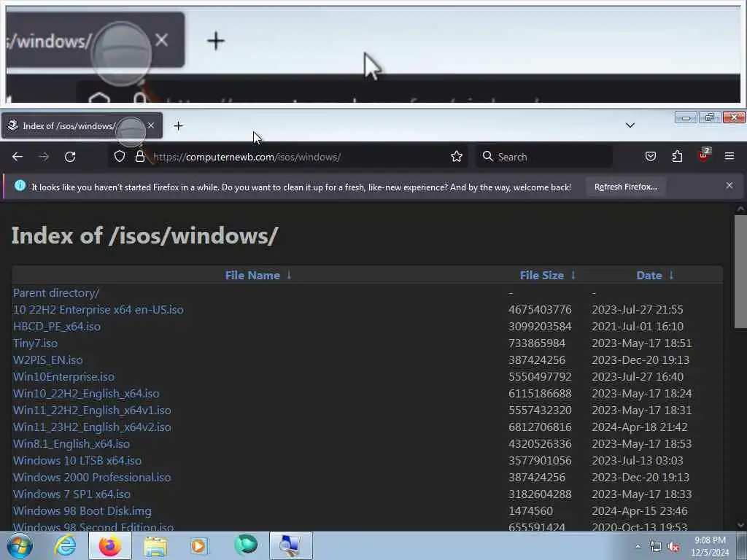Screen dimensions: 747x560
Task: Go back using the back arrow
Action: [18, 157]
